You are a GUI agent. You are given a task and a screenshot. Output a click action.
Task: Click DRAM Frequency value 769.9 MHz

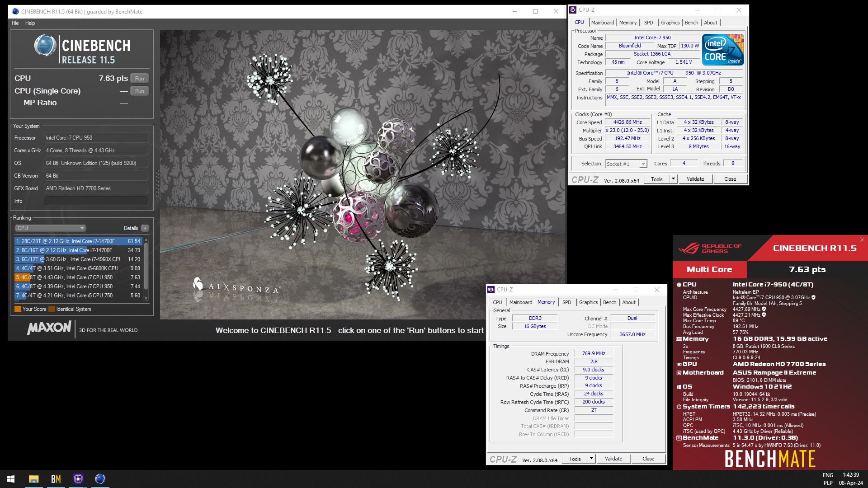click(594, 353)
